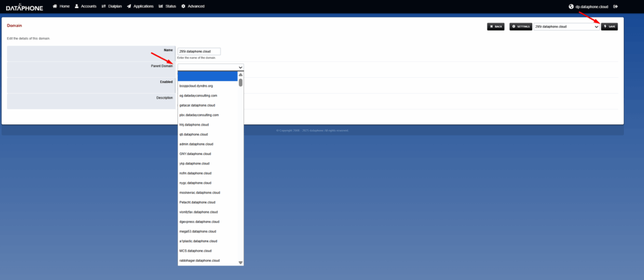Click the Status chart icon
The width and height of the screenshot is (644, 280).
click(161, 6)
